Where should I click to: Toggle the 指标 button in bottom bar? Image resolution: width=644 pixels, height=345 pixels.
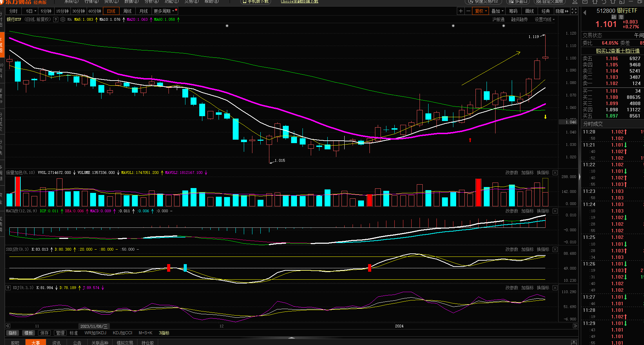pyautogui.click(x=12, y=333)
